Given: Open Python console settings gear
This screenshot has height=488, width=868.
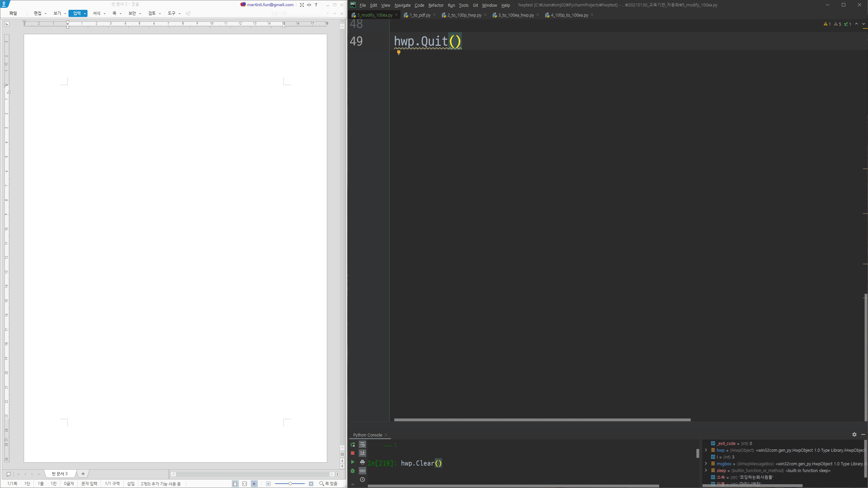Looking at the screenshot, I should 854,434.
